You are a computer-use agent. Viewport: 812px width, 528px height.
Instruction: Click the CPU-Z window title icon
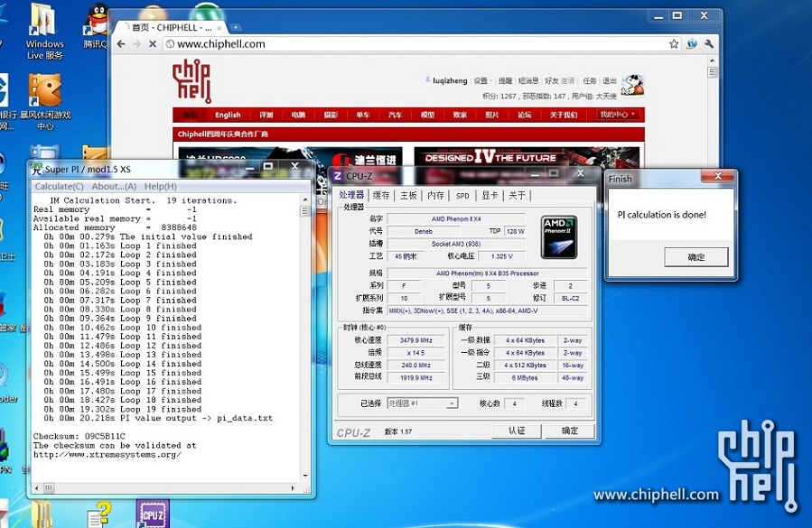coord(338,176)
